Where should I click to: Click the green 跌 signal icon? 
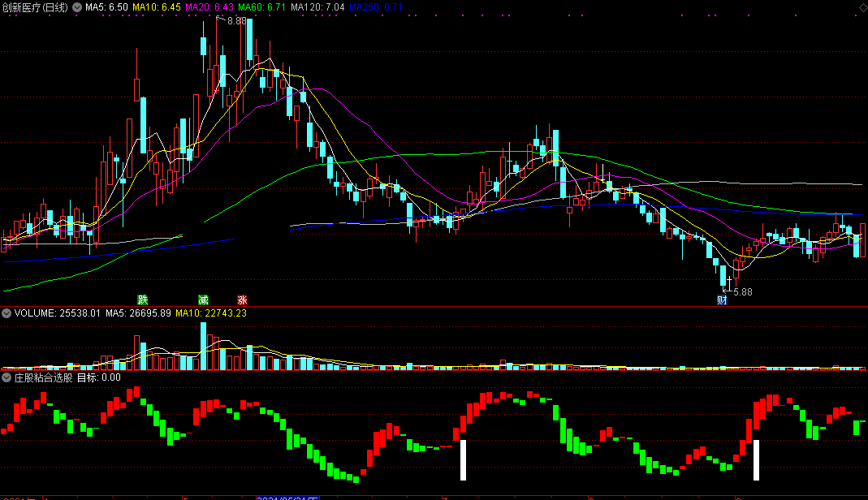(143, 300)
